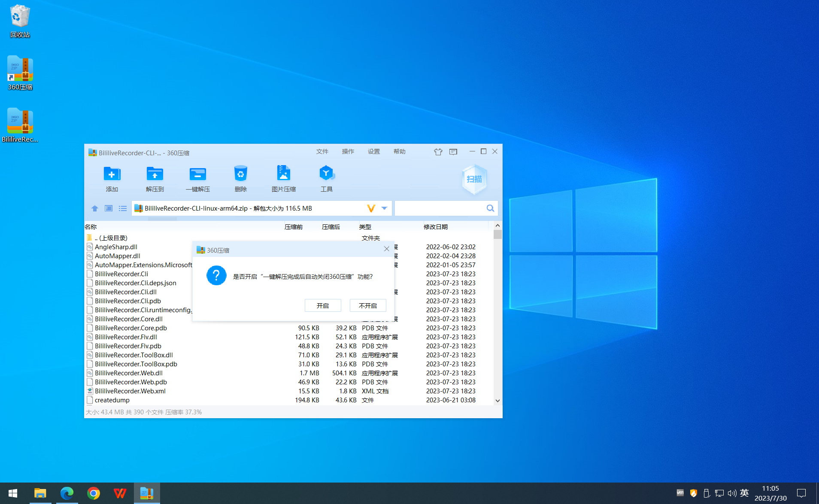Image resolution: width=819 pixels, height=504 pixels.
Task: Click the yellow V icon in path bar
Action: [x=371, y=208]
